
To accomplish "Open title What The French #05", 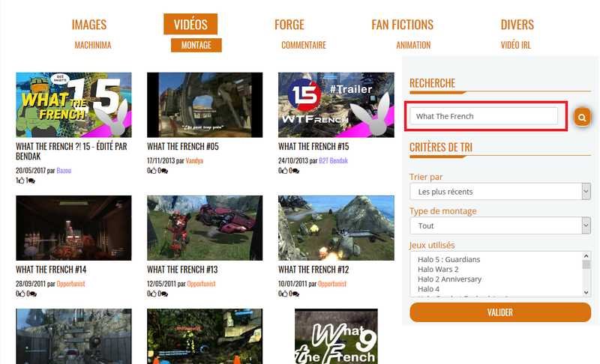I will [183, 147].
